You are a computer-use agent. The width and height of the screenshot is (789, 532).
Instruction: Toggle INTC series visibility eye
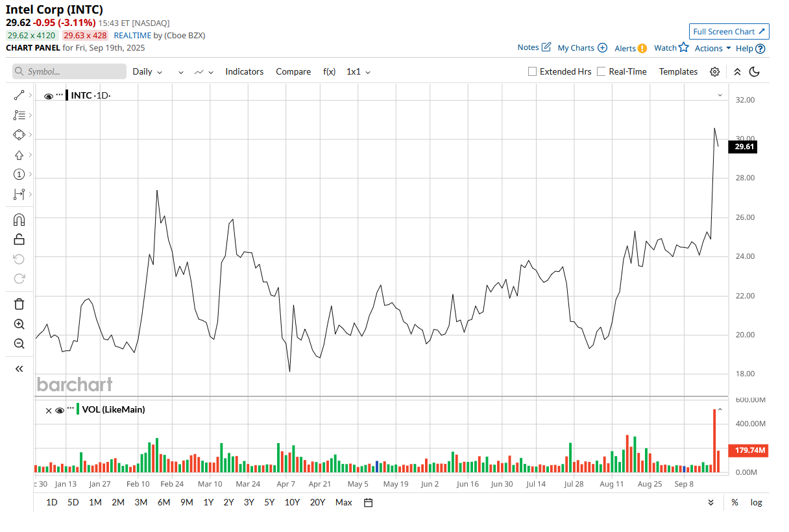pyautogui.click(x=48, y=96)
